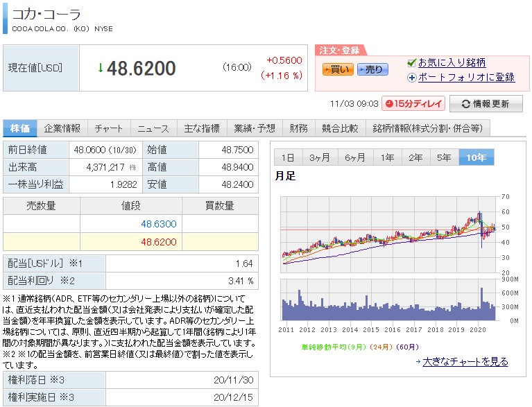This screenshot has width=532, height=407.
Task: Click the 月足 chart label
Action: pos(285,175)
